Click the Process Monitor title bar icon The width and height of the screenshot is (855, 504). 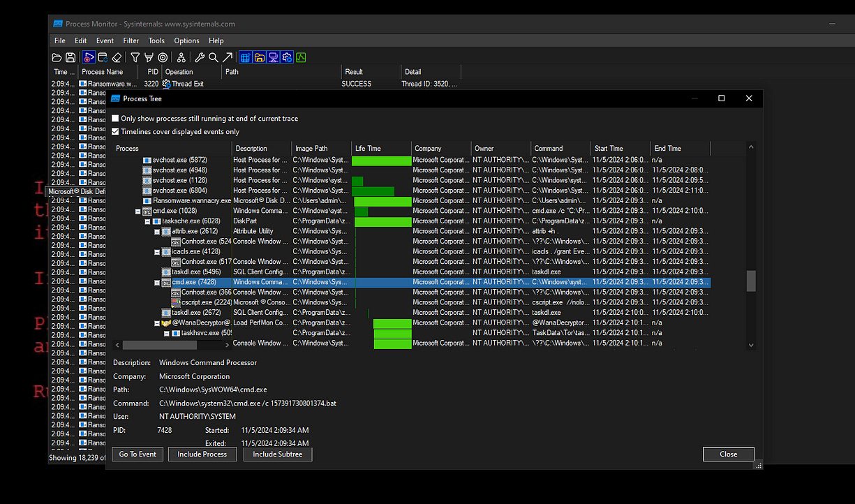tap(58, 24)
